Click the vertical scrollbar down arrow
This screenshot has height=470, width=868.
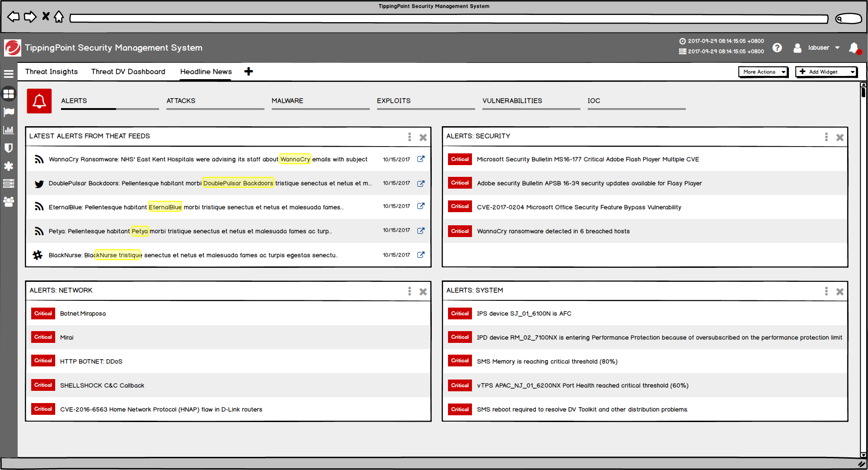click(x=863, y=455)
